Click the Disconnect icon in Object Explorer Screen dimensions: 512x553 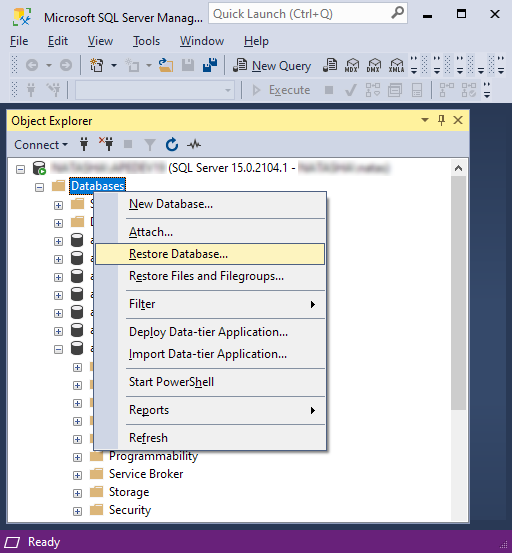click(106, 144)
